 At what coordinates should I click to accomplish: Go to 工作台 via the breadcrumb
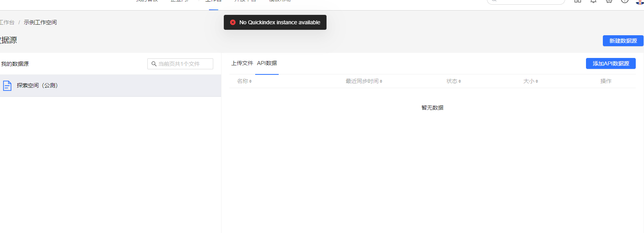tap(7, 22)
